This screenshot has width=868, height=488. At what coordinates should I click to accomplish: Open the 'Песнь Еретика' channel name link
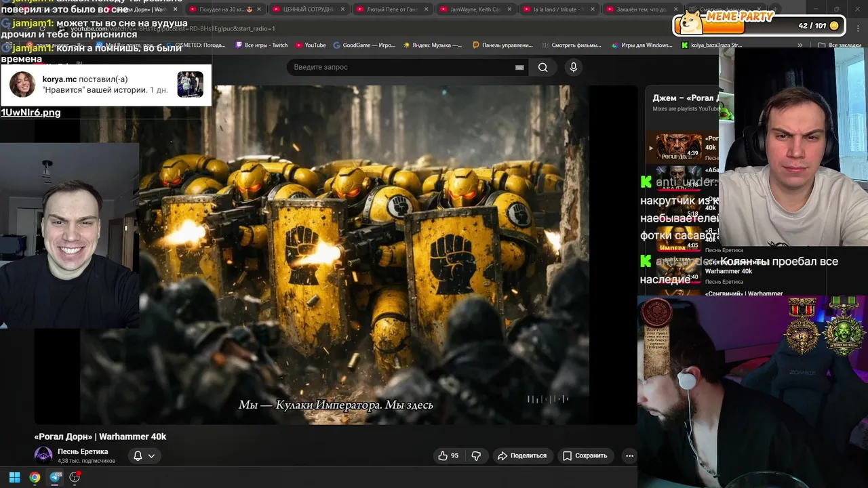coord(83,451)
